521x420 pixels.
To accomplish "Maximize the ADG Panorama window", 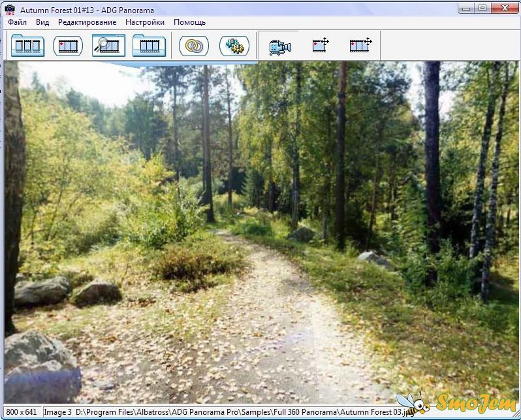I will coord(482,8).
